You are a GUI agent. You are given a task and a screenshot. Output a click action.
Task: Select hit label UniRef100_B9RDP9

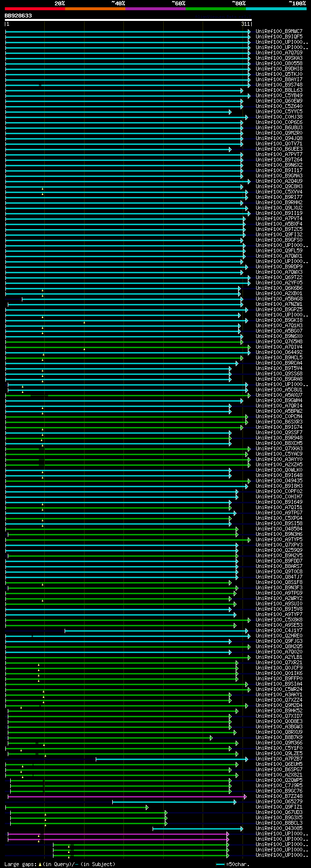point(279,267)
